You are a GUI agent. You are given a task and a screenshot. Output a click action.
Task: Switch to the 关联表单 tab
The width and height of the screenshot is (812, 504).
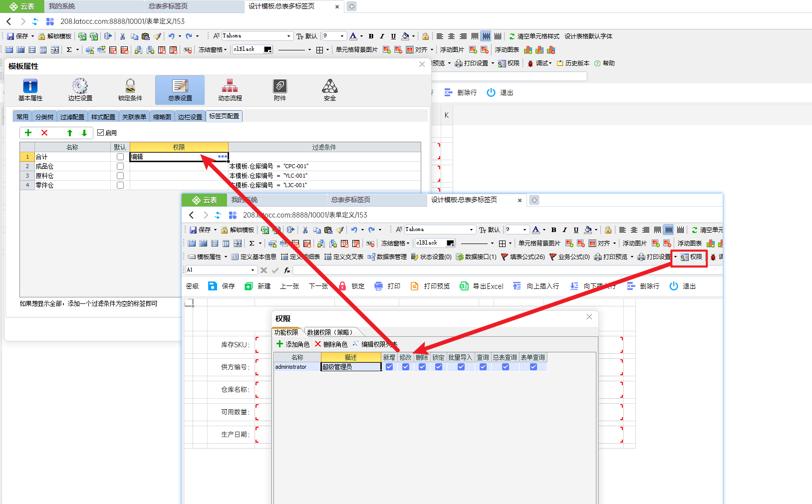(134, 117)
